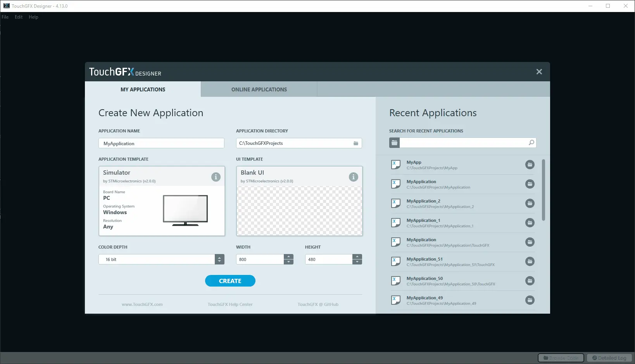Select the Simulator application template card
The height and width of the screenshot is (364, 635).
click(x=162, y=201)
